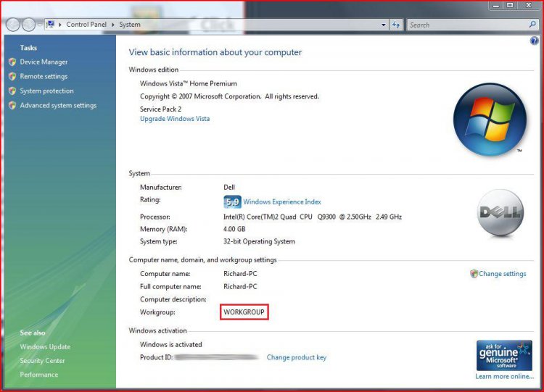The height and width of the screenshot is (392, 544).
Task: Click the shield icon beside Remote settings
Action: click(x=12, y=76)
